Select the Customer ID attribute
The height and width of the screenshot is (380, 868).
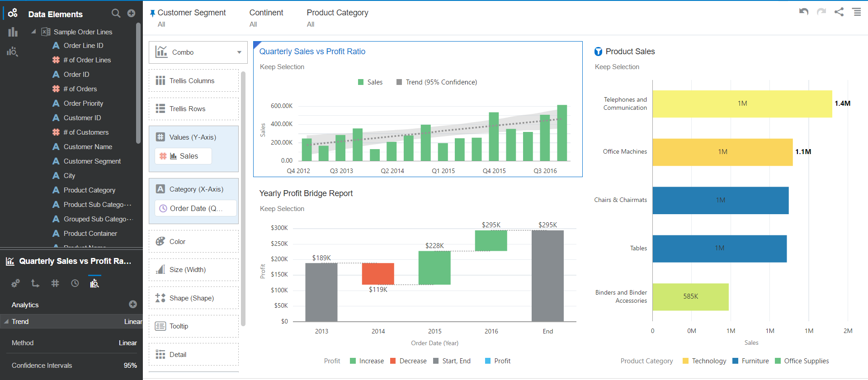click(x=82, y=118)
